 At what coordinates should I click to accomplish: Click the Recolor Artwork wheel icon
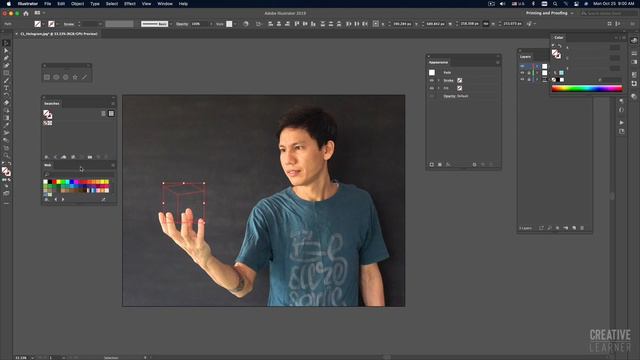[x=246, y=24]
